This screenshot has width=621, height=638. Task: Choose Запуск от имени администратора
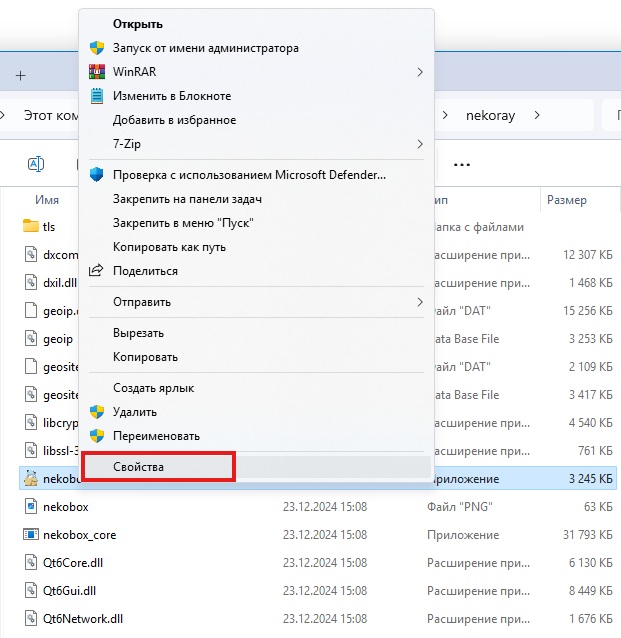(205, 48)
